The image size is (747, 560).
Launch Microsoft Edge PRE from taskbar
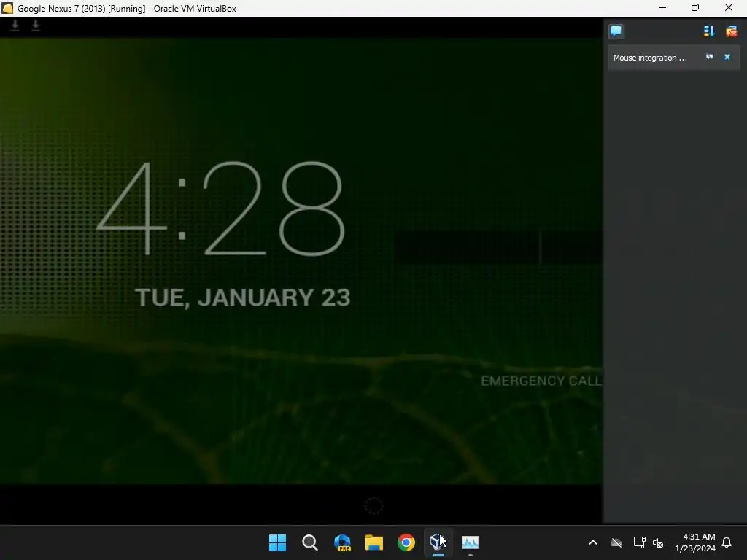pos(342,542)
